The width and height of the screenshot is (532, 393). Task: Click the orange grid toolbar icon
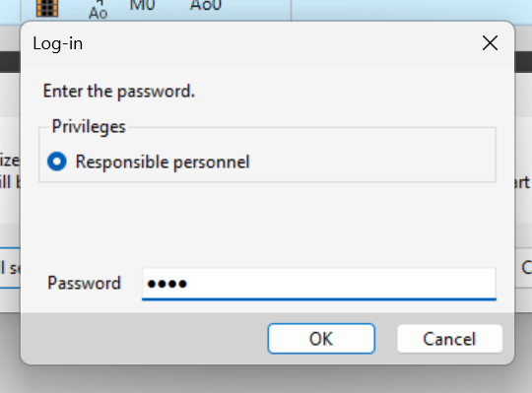point(47,8)
